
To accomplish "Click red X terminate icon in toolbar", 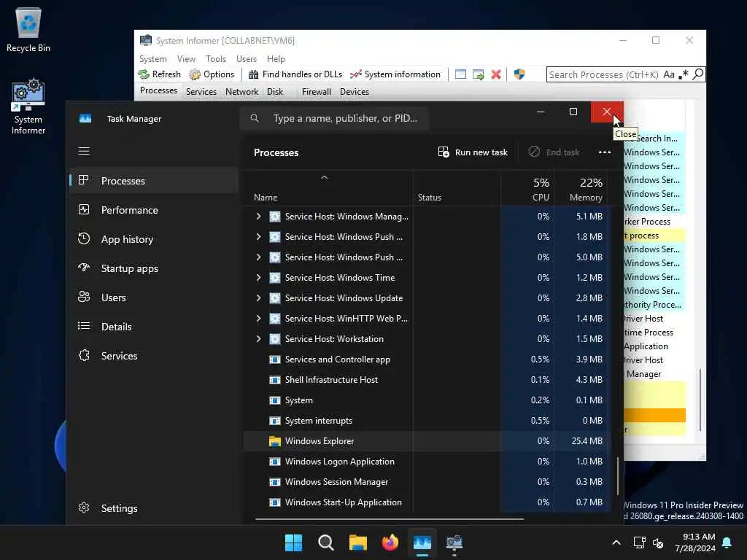I will coord(496,74).
